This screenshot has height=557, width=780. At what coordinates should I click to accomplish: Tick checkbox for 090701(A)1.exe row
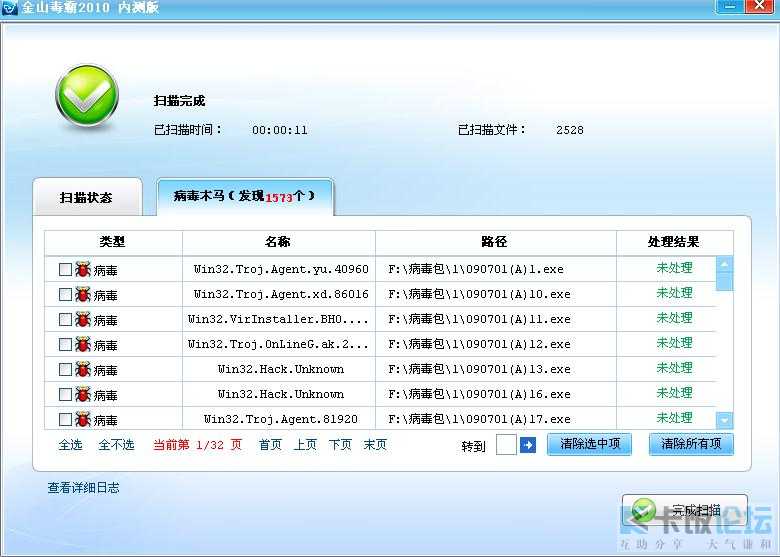(x=65, y=270)
